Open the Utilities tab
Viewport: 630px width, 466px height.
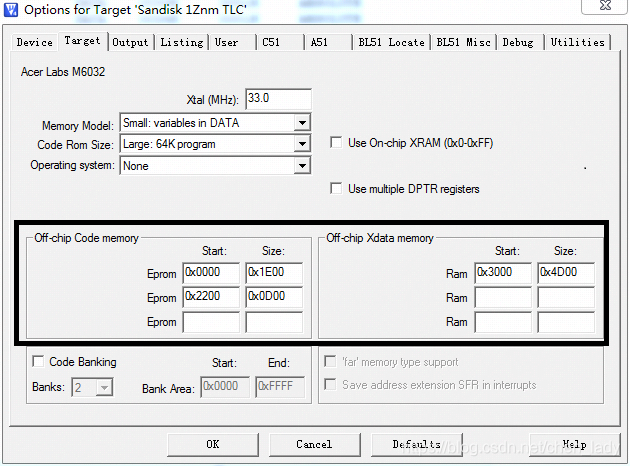(577, 42)
